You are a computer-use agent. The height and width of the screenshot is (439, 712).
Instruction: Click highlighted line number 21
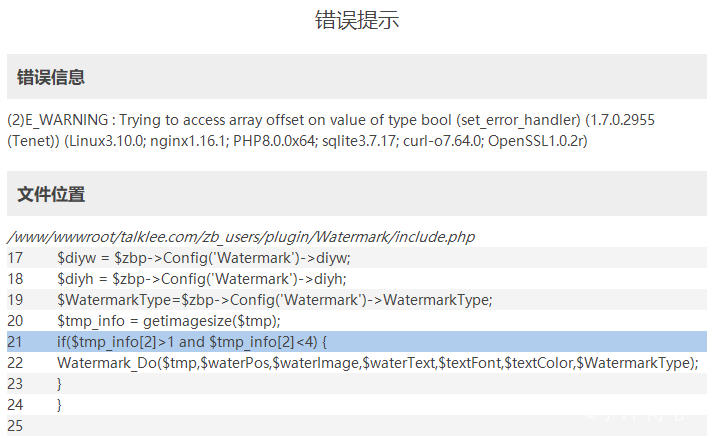[15, 342]
